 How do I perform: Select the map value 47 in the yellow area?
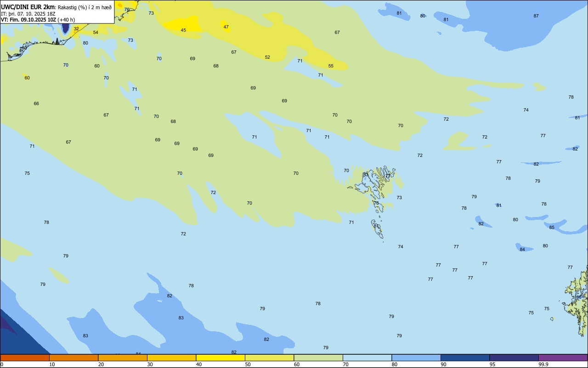point(226,27)
